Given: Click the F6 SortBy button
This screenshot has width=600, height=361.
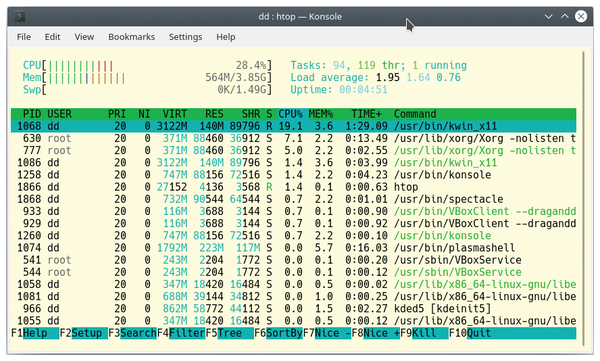Looking at the screenshot, I should point(279,333).
